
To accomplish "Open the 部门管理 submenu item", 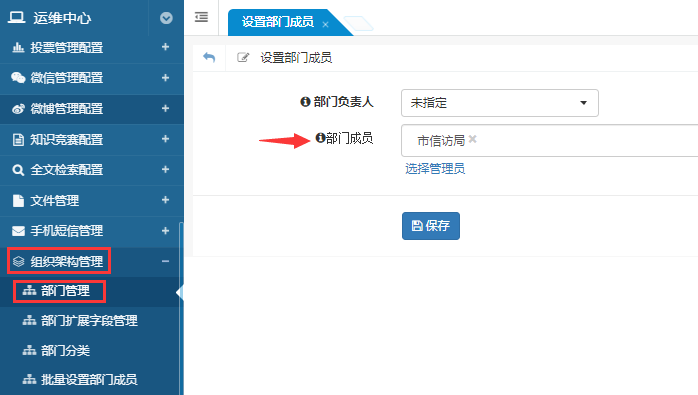I will 65,291.
